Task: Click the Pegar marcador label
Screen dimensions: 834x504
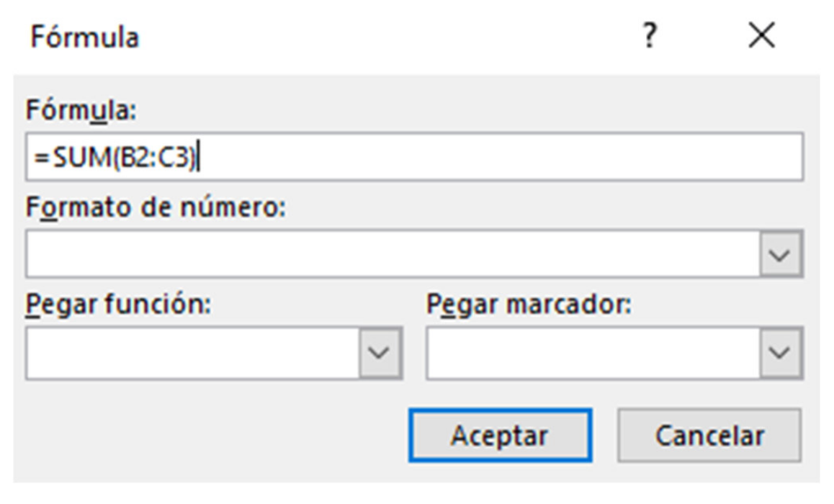Action: [x=529, y=305]
